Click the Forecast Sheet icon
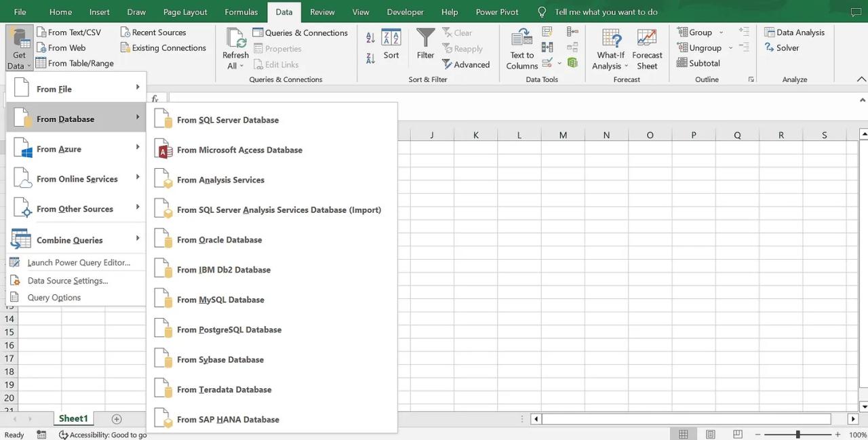The width and height of the screenshot is (868, 440). pos(647,38)
